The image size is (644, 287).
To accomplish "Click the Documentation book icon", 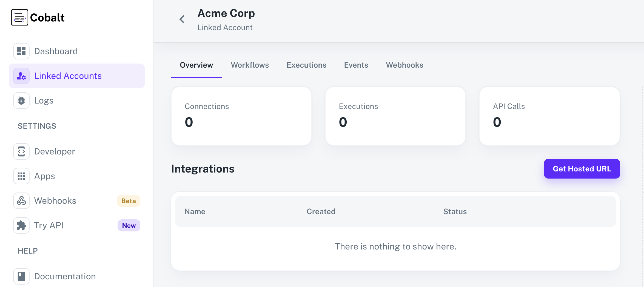I will pyautogui.click(x=21, y=276).
